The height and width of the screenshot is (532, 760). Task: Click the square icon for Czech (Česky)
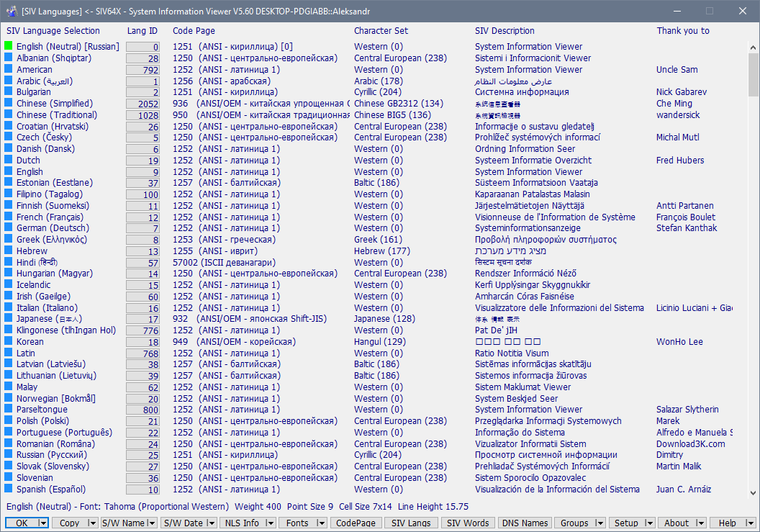tap(8, 137)
